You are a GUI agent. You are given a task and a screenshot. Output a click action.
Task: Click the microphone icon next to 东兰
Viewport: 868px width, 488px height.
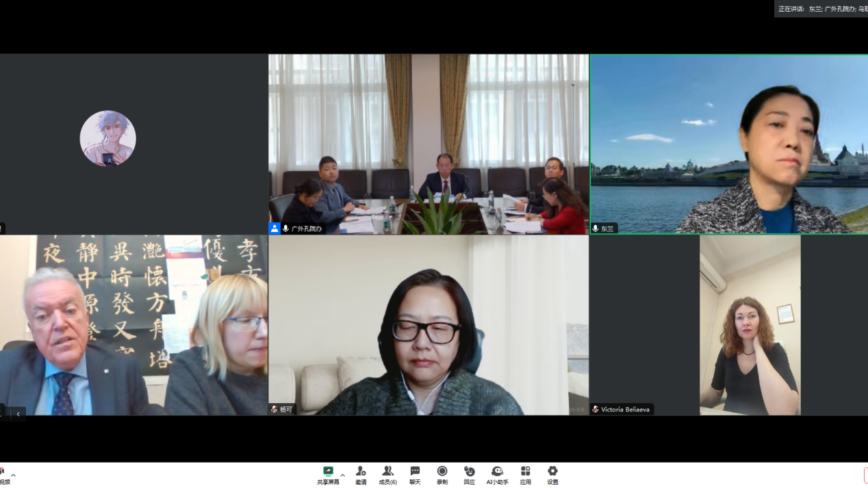pyautogui.click(x=596, y=229)
